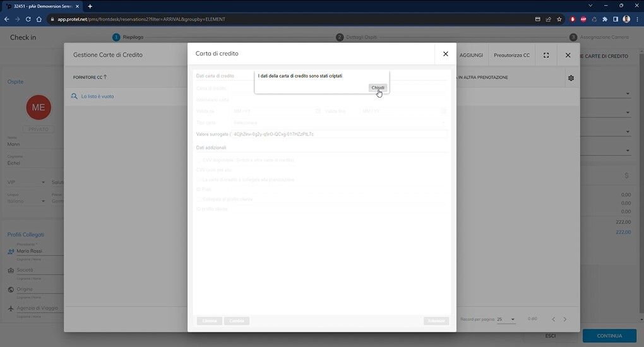Image resolution: width=644 pixels, height=347 pixels.
Task: Sort by the FORNITORE CC column header
Action: click(90, 78)
